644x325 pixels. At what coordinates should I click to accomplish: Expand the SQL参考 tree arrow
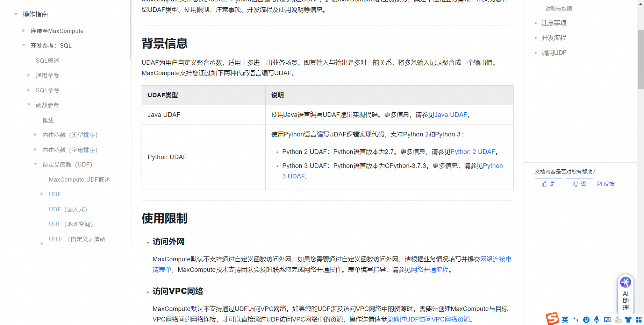coord(29,90)
